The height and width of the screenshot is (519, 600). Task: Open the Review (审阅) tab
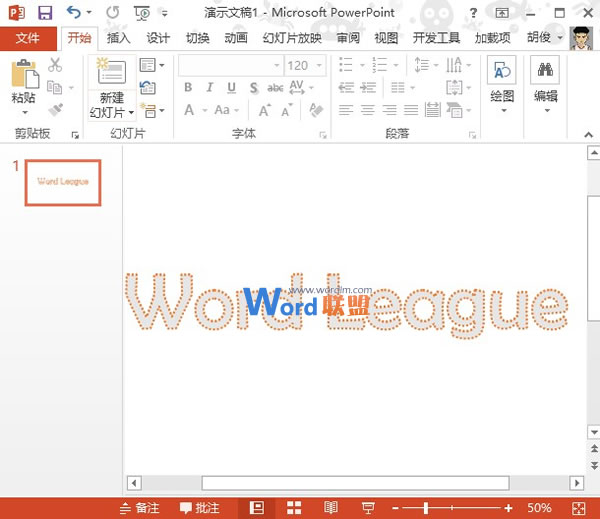[x=348, y=38]
